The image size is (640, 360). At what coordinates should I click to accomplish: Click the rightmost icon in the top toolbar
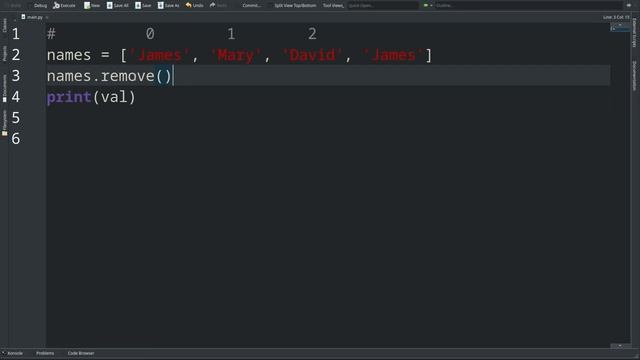pos(629,5)
